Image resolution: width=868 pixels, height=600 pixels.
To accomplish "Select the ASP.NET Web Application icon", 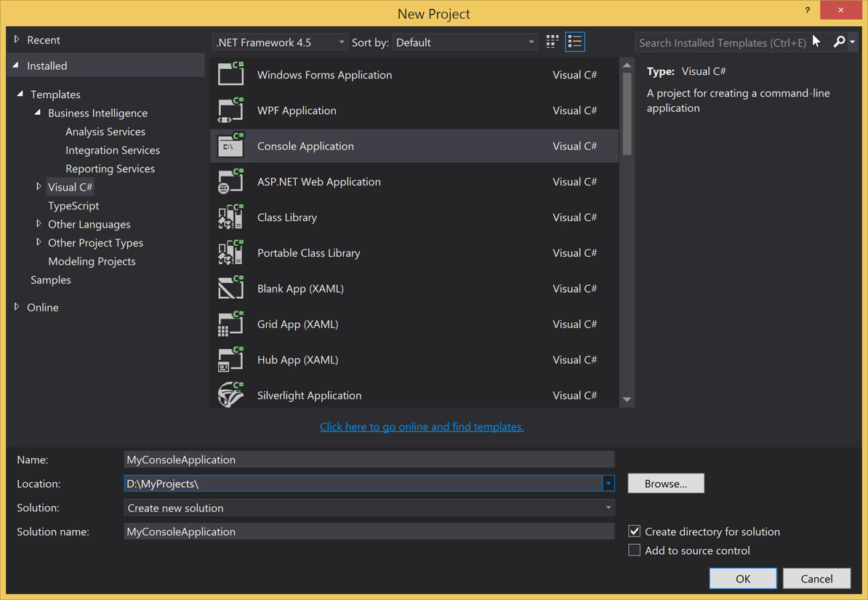I will pyautogui.click(x=230, y=181).
